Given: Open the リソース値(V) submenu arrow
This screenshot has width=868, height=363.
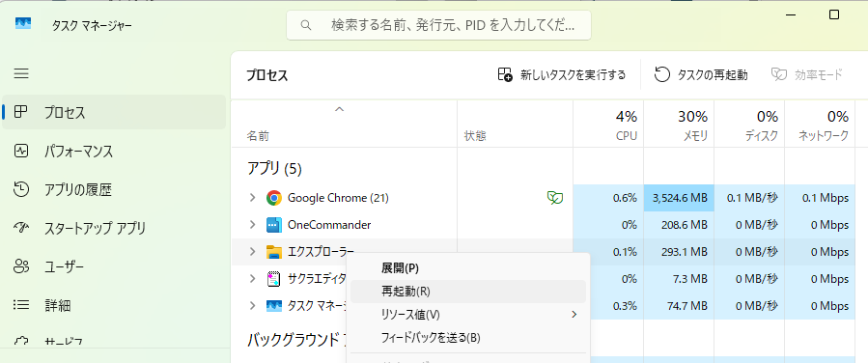Looking at the screenshot, I should [x=574, y=315].
